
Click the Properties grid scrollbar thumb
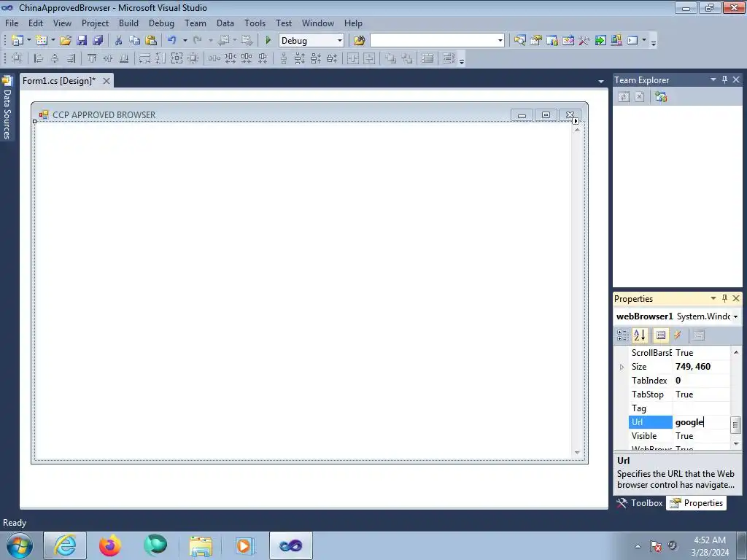click(x=735, y=424)
